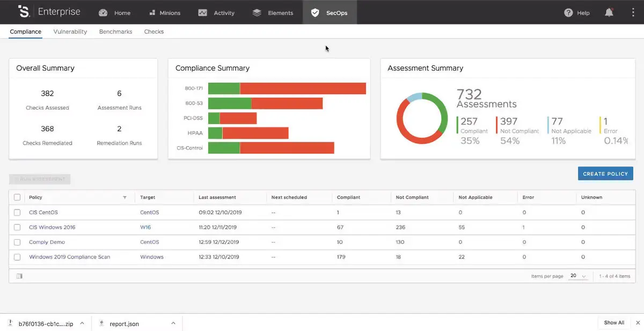Open the notifications bell icon

(x=609, y=12)
